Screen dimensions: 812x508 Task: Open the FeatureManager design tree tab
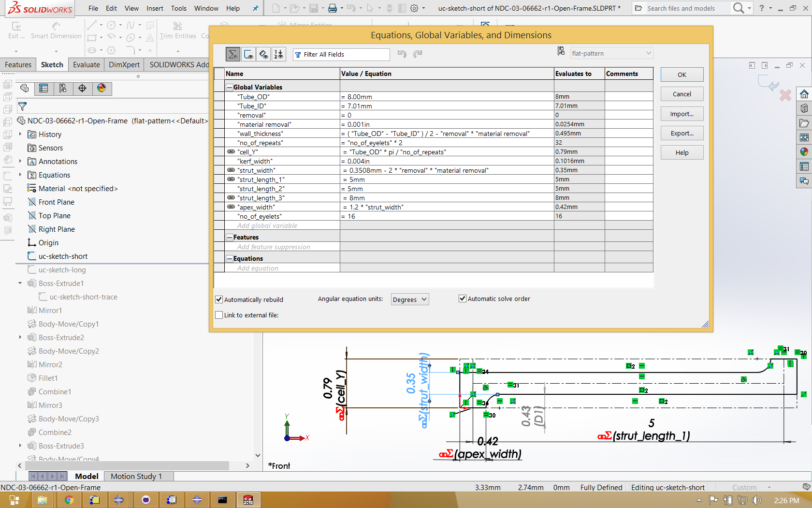pyautogui.click(x=25, y=88)
